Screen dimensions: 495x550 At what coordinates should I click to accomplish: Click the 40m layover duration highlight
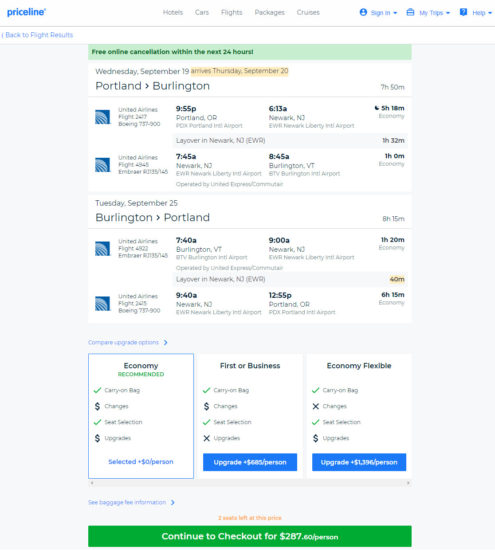397,279
